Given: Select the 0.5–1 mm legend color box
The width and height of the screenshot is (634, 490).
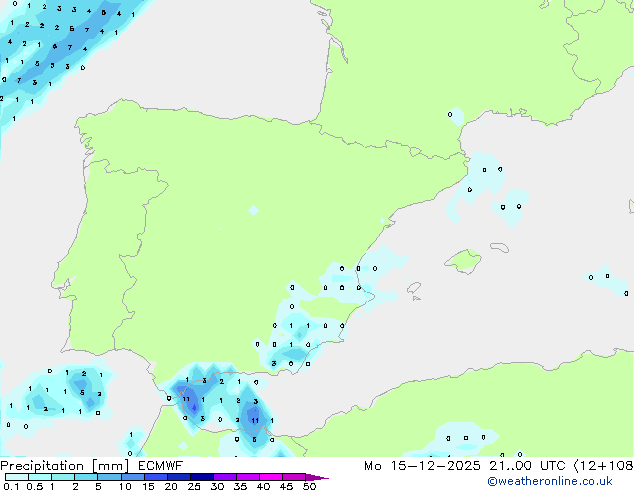Looking at the screenshot, I should [40, 477].
